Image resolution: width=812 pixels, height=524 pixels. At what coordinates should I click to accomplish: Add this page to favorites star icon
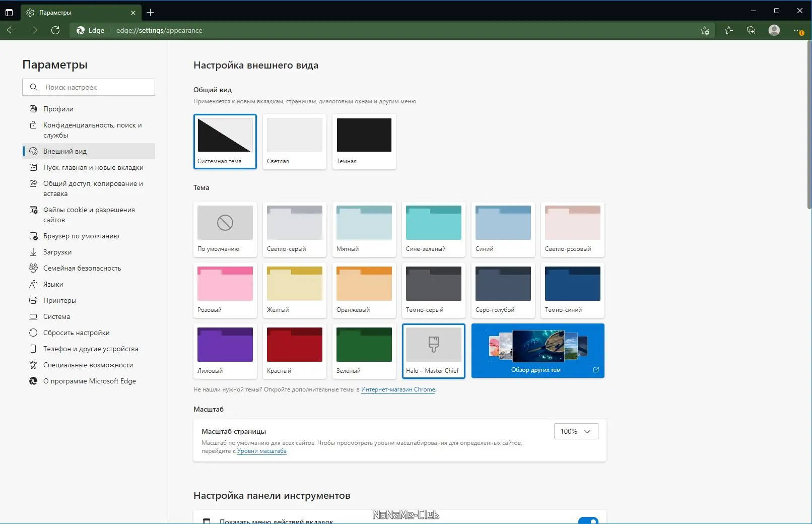[x=705, y=30]
